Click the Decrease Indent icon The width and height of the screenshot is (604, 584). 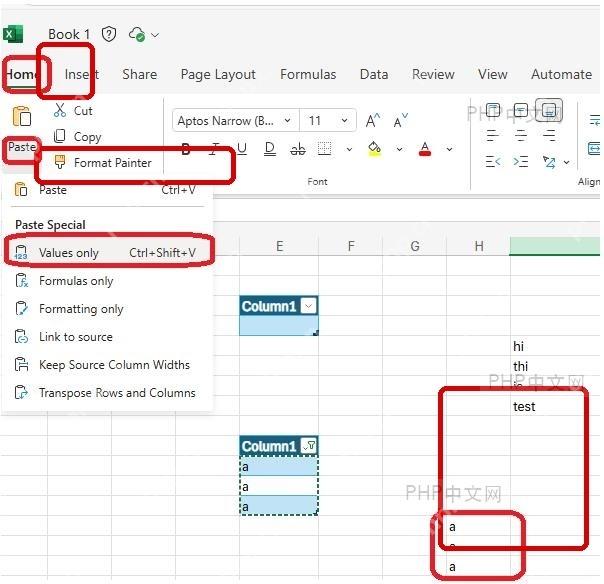pyautogui.click(x=493, y=161)
